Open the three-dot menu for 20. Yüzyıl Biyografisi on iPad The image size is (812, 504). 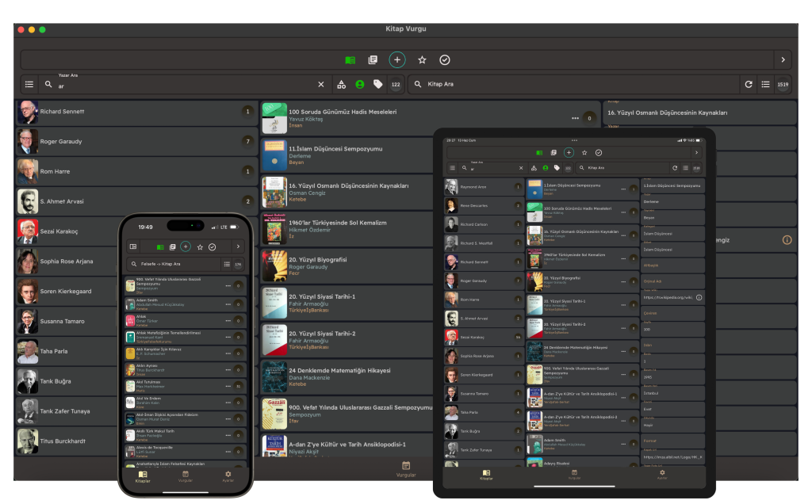(x=623, y=281)
